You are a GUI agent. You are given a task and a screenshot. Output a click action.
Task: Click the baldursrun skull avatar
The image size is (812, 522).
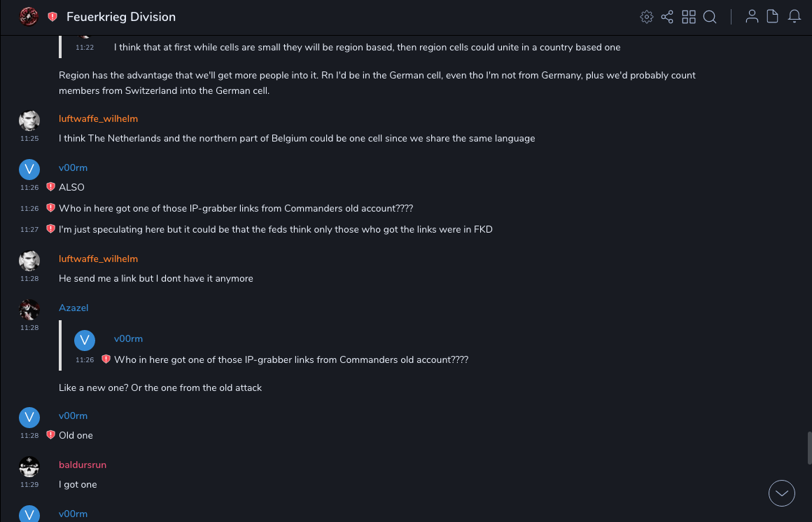[x=29, y=467]
